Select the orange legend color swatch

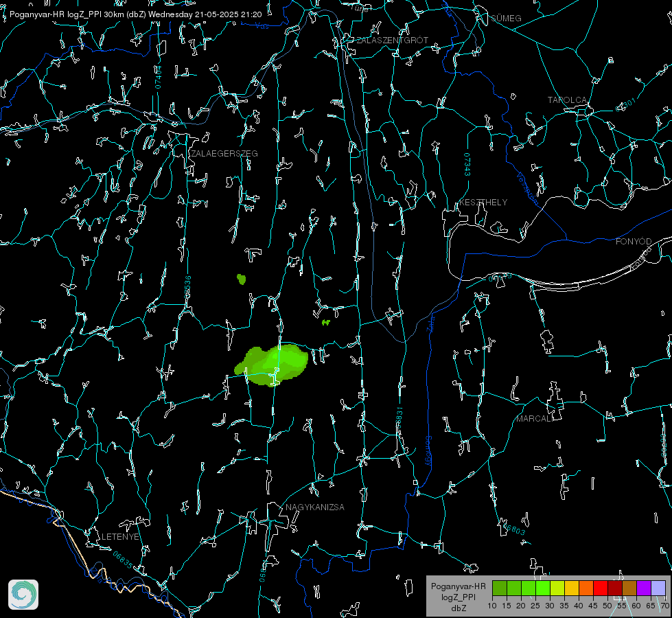pyautogui.click(x=586, y=588)
